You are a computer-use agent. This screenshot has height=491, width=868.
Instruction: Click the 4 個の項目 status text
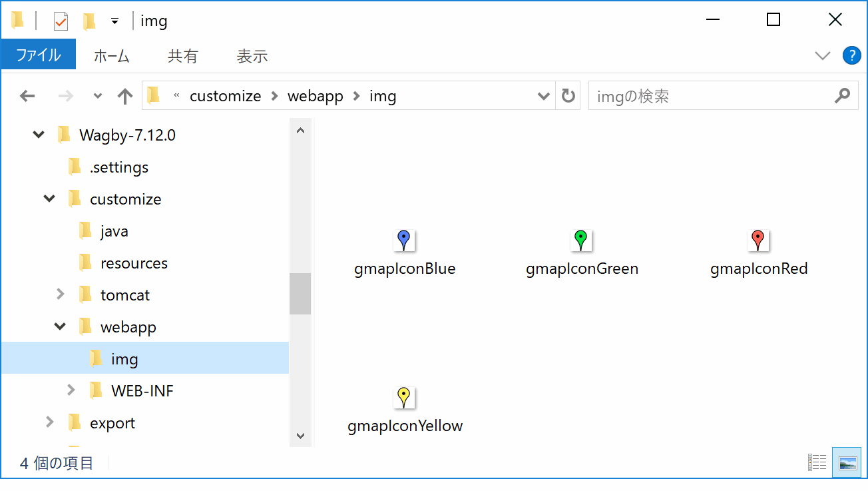[x=57, y=463]
